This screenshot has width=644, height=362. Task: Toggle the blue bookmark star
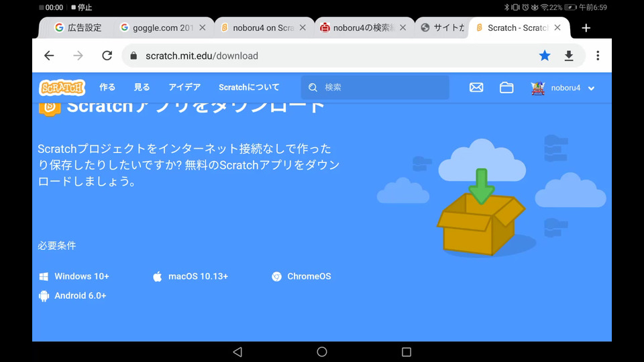(x=545, y=56)
